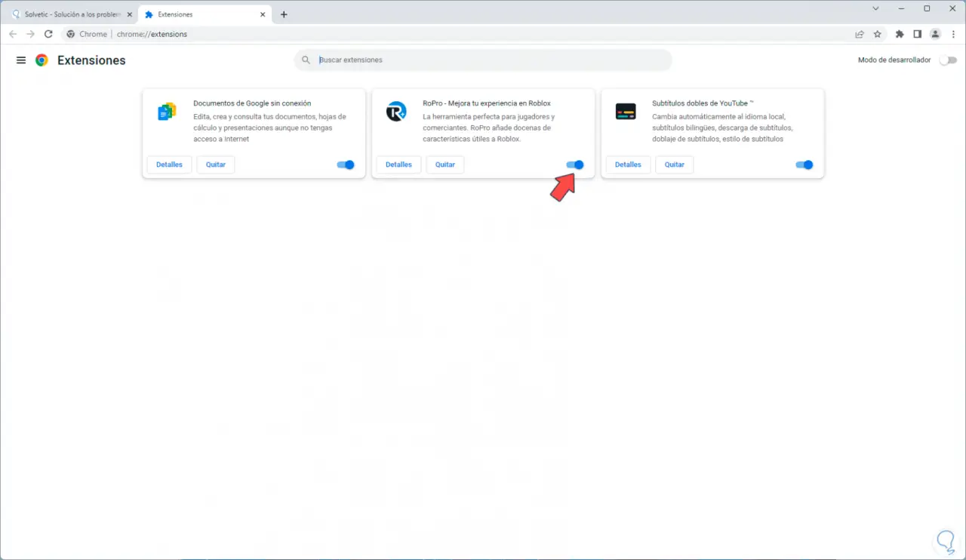Maximize the Chrome window
This screenshot has height=560, width=966.
(x=927, y=8)
